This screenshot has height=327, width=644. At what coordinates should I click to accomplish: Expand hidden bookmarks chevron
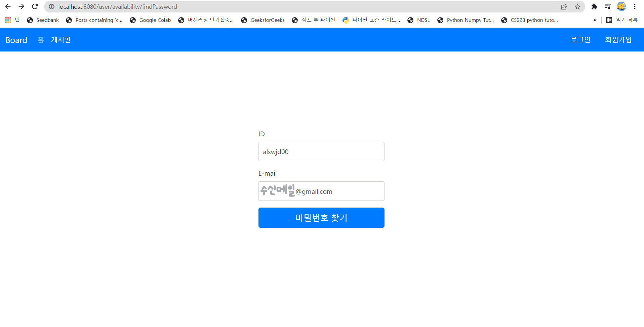click(x=595, y=20)
